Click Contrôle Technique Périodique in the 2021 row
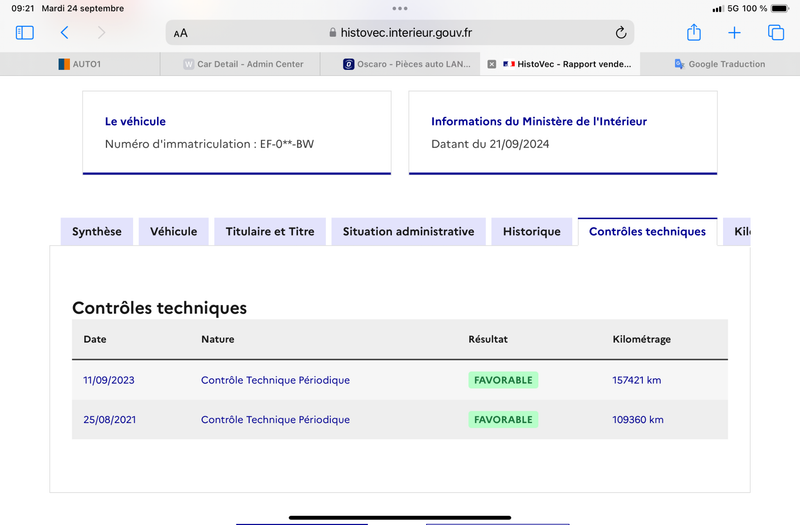The height and width of the screenshot is (525, 800). (x=276, y=419)
